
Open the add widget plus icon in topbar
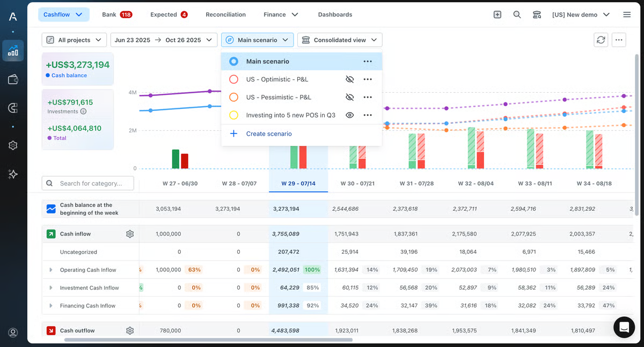[x=497, y=14]
